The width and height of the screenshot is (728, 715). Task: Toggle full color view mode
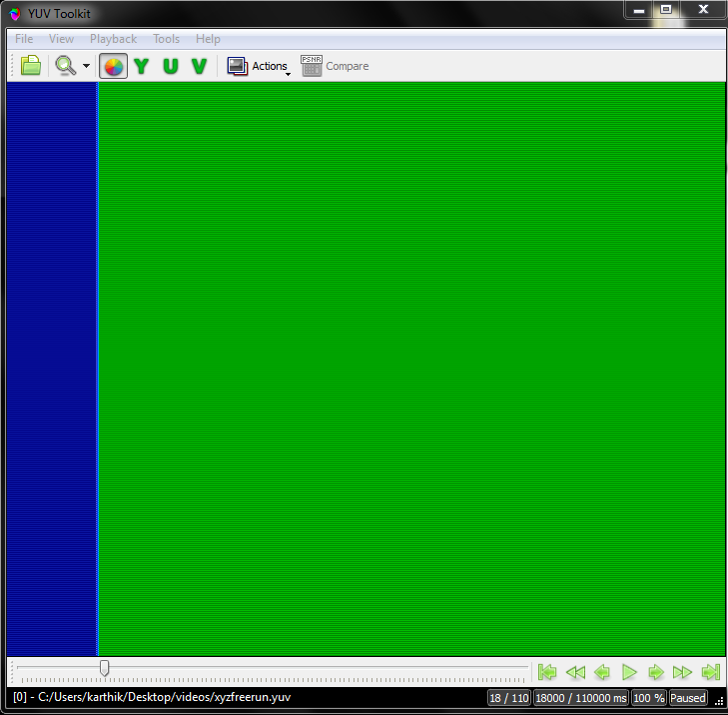(113, 66)
